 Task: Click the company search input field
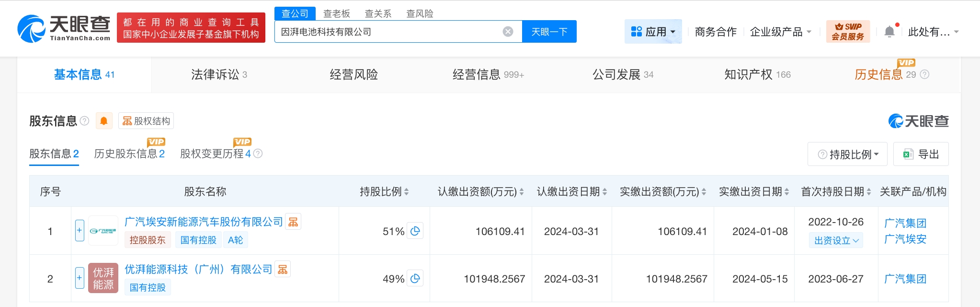pyautogui.click(x=388, y=32)
